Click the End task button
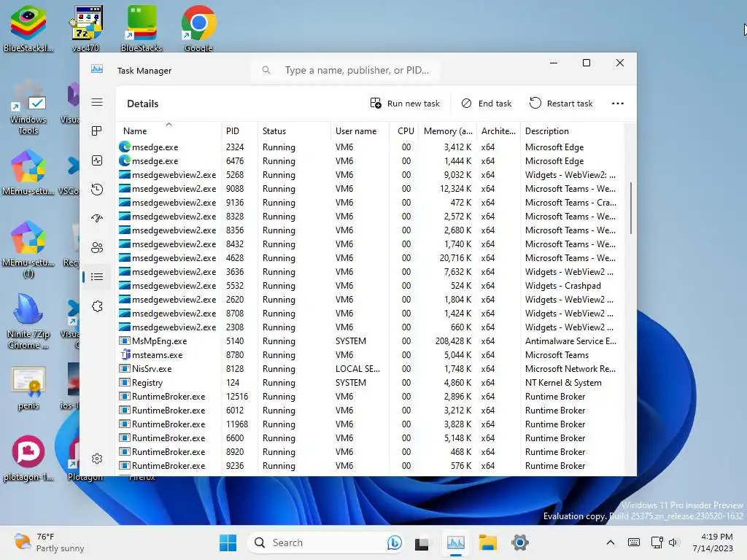Image resolution: width=747 pixels, height=560 pixels. (x=487, y=104)
